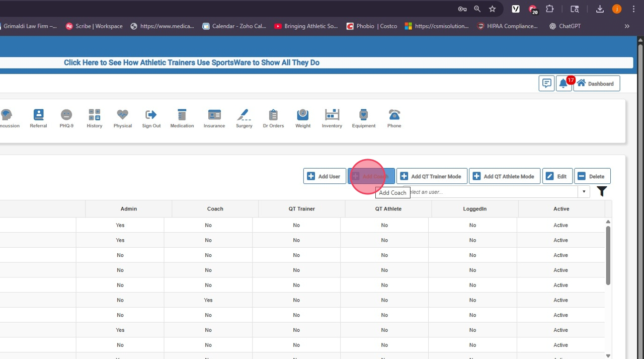Click the SportsWare athletic trainers banner link

pos(192,63)
